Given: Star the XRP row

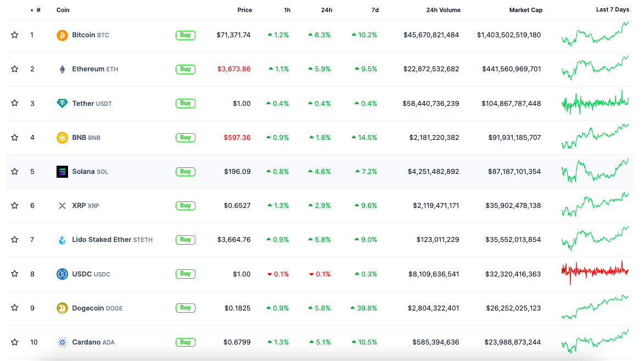Looking at the screenshot, I should pyautogui.click(x=15, y=206).
